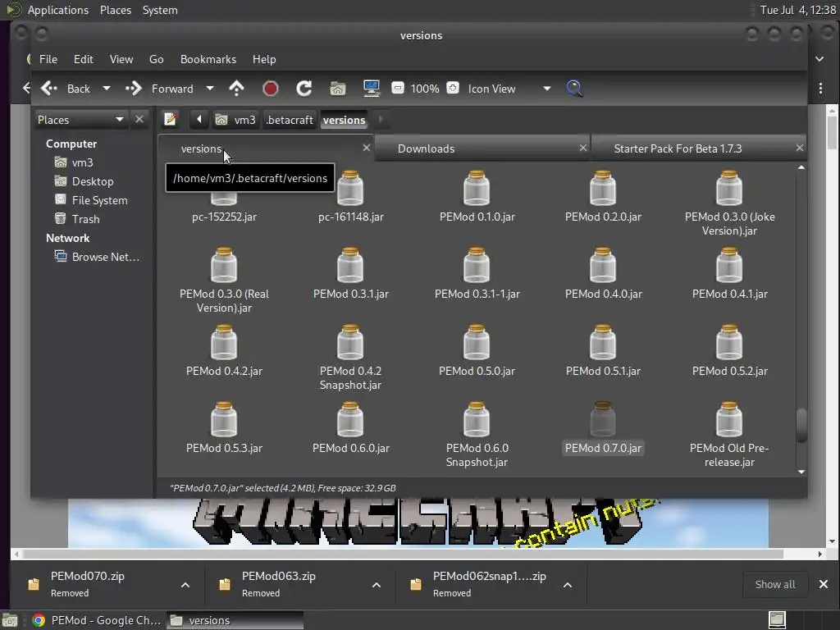This screenshot has width=840, height=630.
Task: Click the pc-152252.jar file name
Action: [224, 217]
